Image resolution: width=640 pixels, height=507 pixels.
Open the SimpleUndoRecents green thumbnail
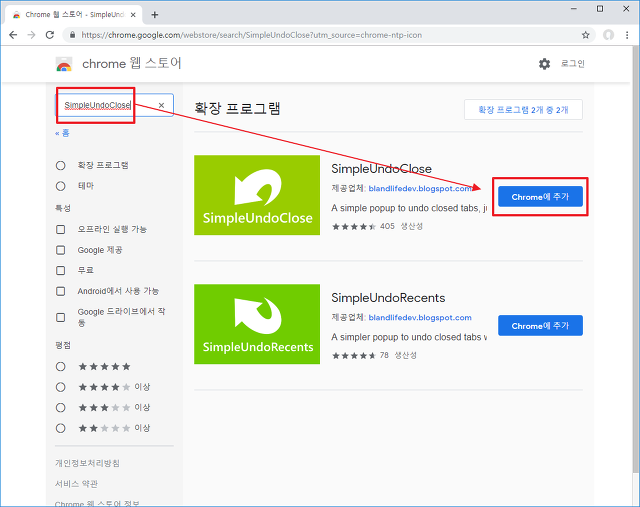257,324
